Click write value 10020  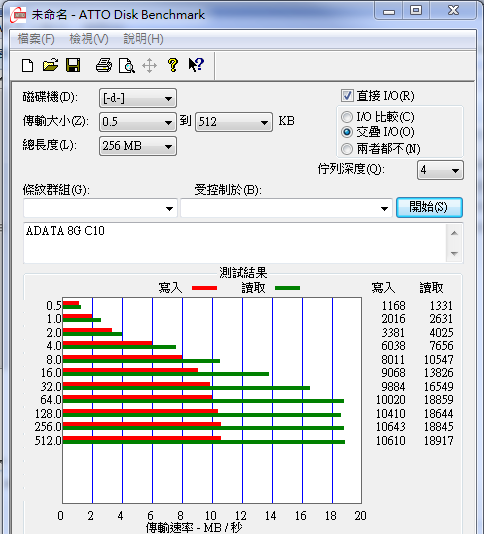[391, 399]
